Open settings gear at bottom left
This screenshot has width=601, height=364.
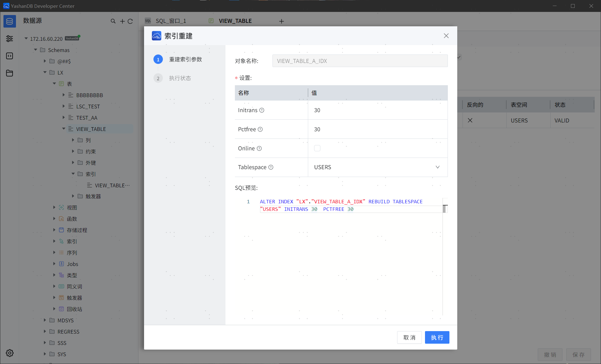click(x=9, y=353)
